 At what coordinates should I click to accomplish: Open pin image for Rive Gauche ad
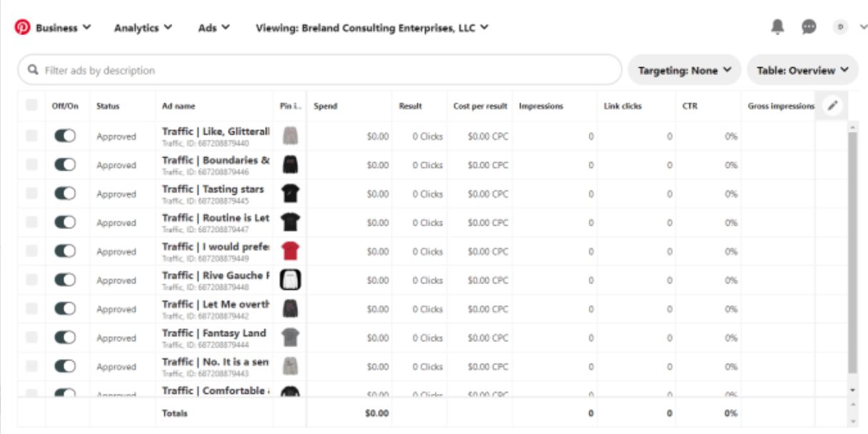(x=290, y=280)
